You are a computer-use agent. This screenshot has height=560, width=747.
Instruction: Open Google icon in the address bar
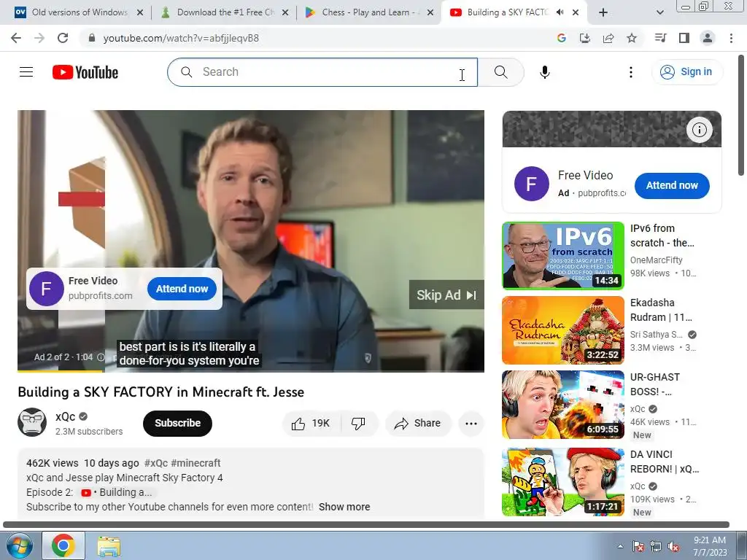click(x=561, y=38)
